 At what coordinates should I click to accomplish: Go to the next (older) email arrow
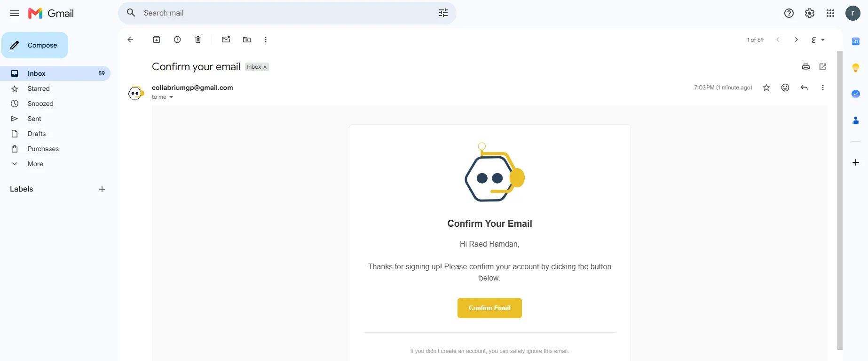[x=796, y=40]
